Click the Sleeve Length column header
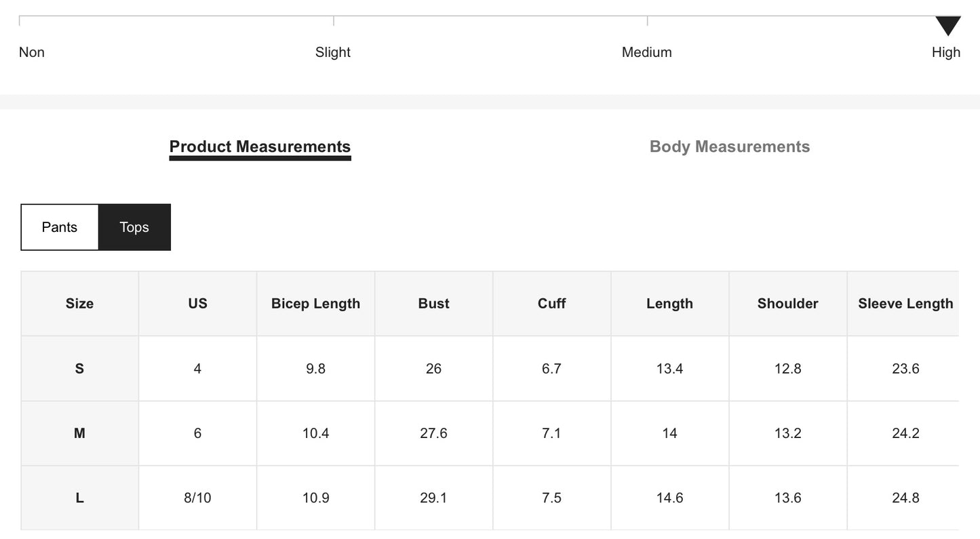980x539 pixels. (x=905, y=304)
